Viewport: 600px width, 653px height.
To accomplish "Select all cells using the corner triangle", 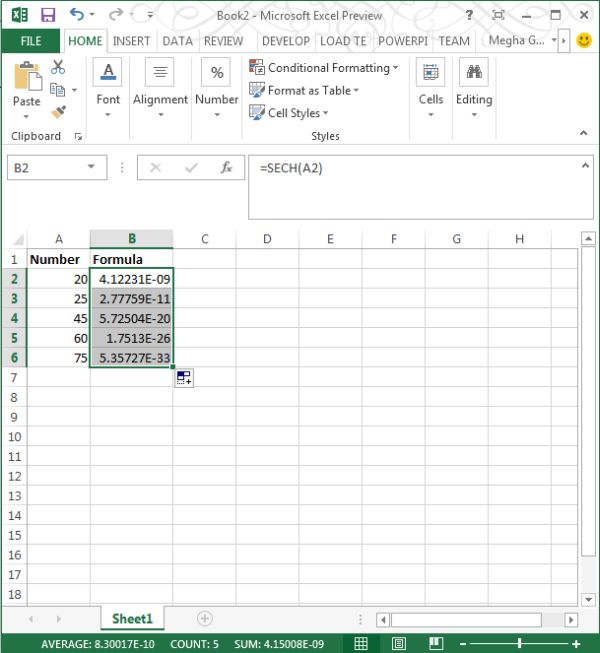I will [x=17, y=239].
